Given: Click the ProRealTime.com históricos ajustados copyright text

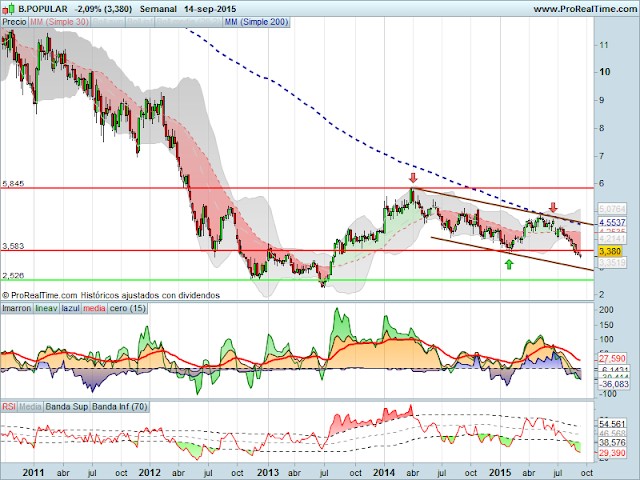Looking at the screenshot, I should [111, 295].
